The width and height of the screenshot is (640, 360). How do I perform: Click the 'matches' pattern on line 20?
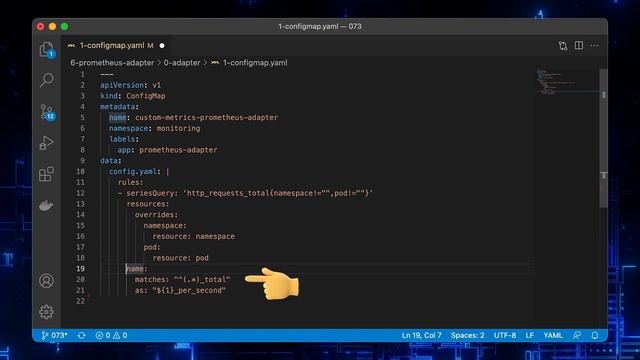click(202, 280)
